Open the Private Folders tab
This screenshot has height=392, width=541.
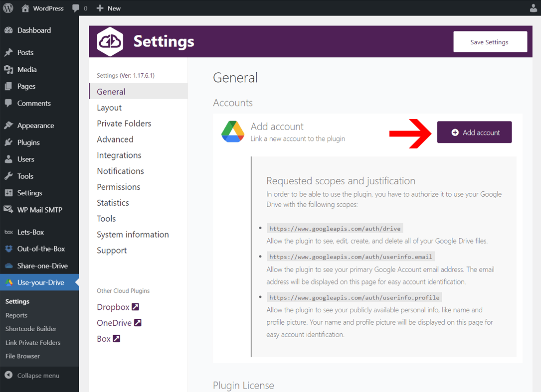pos(138,124)
